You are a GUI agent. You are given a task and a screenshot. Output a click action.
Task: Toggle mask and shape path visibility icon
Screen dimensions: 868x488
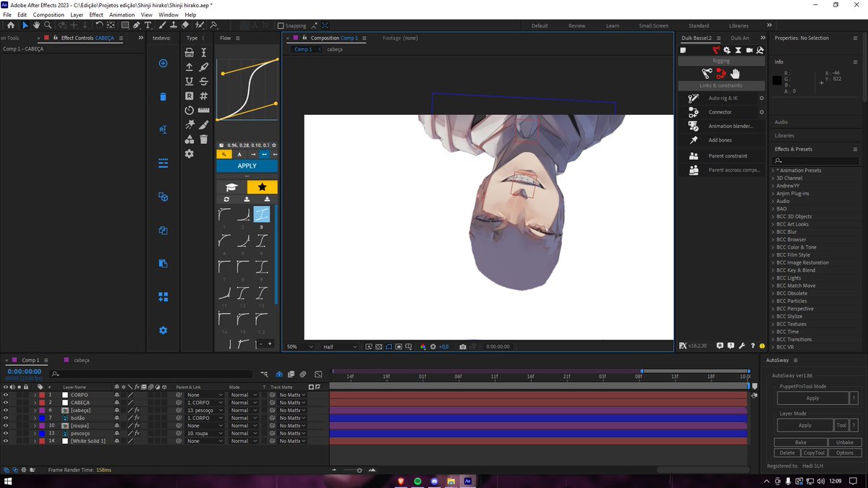point(388,346)
